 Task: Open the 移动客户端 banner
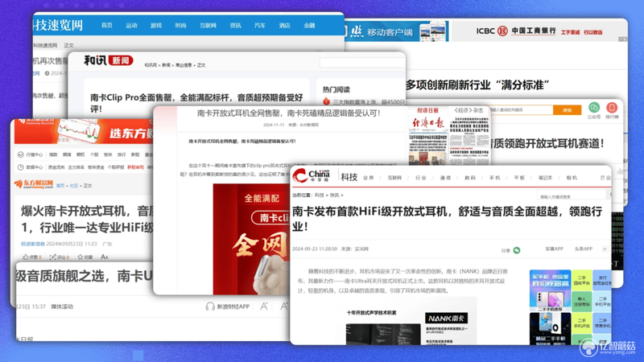[395, 31]
